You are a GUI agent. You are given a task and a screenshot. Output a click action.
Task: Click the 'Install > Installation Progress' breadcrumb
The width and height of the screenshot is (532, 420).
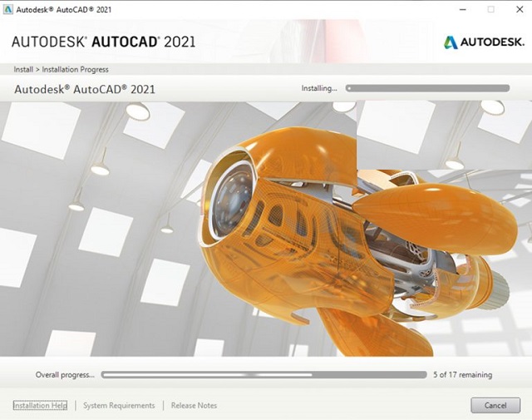click(x=61, y=70)
